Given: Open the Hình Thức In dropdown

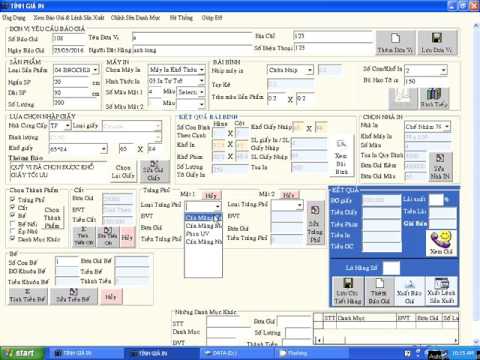Looking at the screenshot, I should coord(201,81).
